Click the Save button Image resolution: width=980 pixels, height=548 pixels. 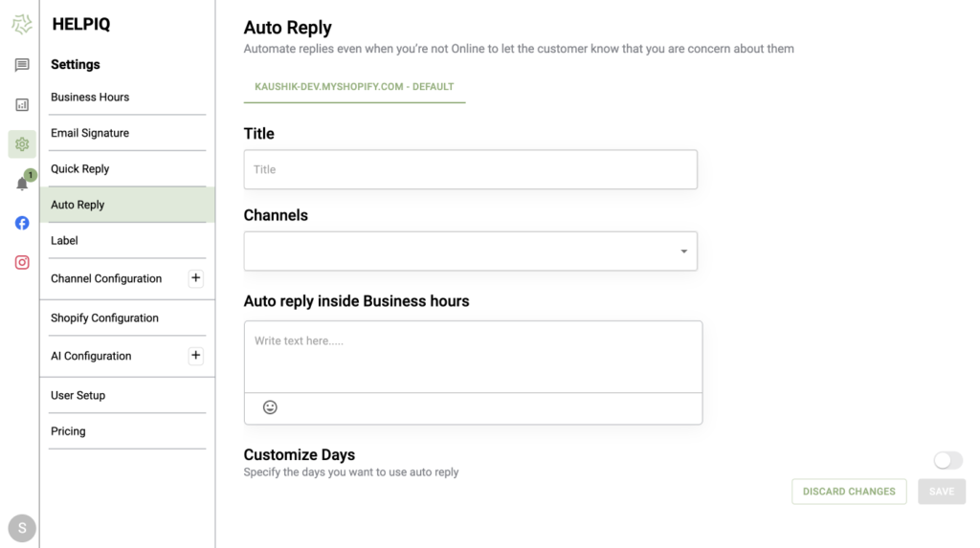pos(942,492)
